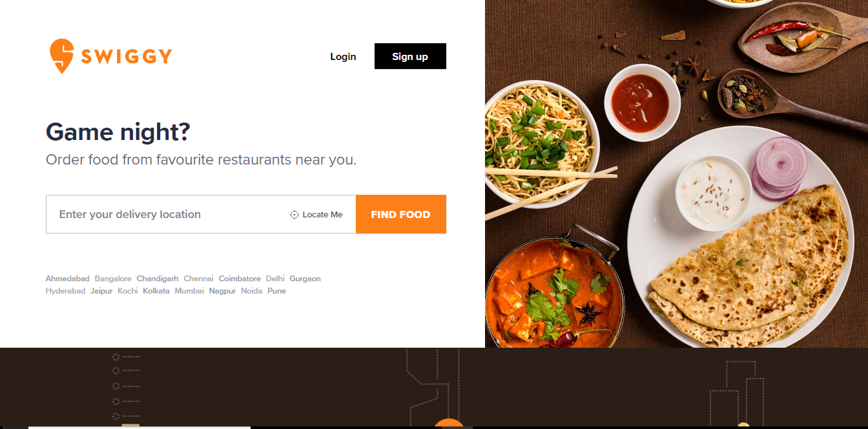Click the Swiggy logo icon
This screenshot has height=429, width=868.
(x=61, y=56)
